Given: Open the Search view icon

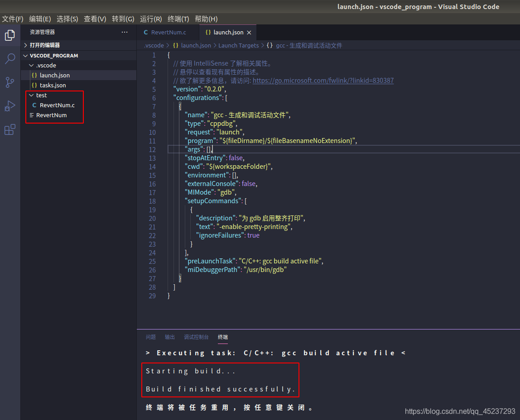Looking at the screenshot, I should coord(10,59).
